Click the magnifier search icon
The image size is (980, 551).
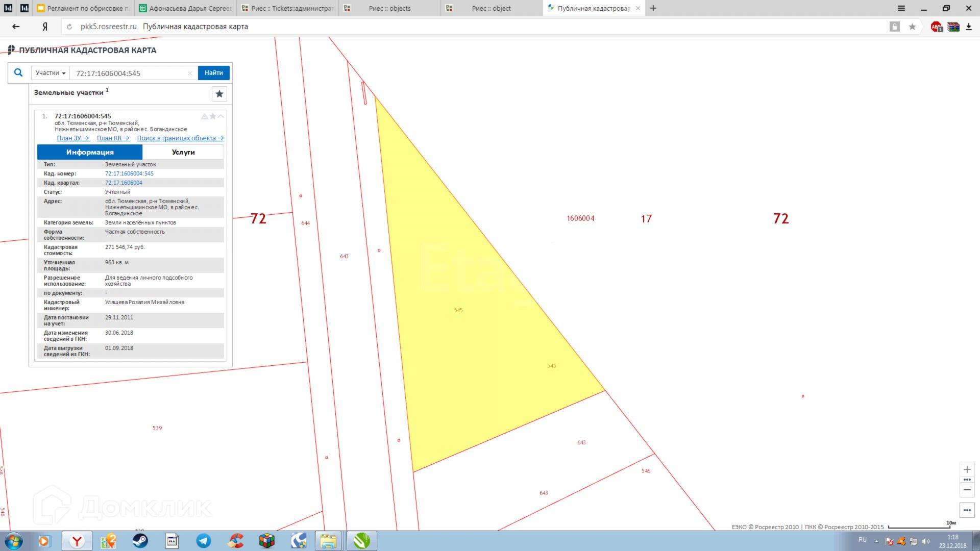(18, 73)
